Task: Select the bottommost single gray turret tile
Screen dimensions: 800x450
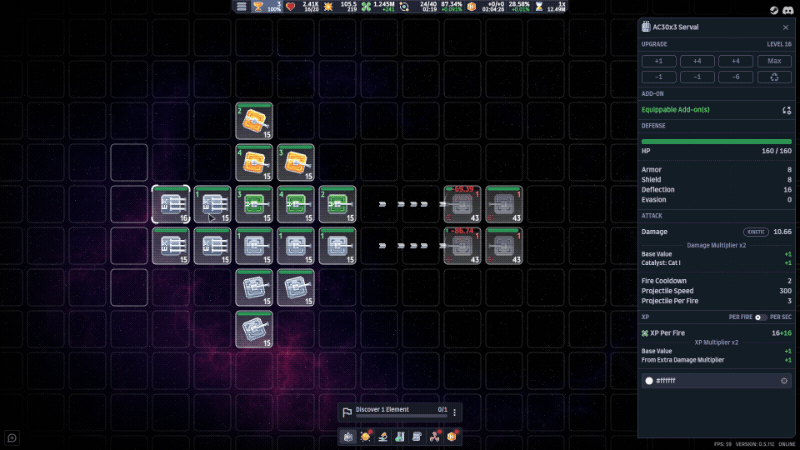Action: (x=254, y=330)
